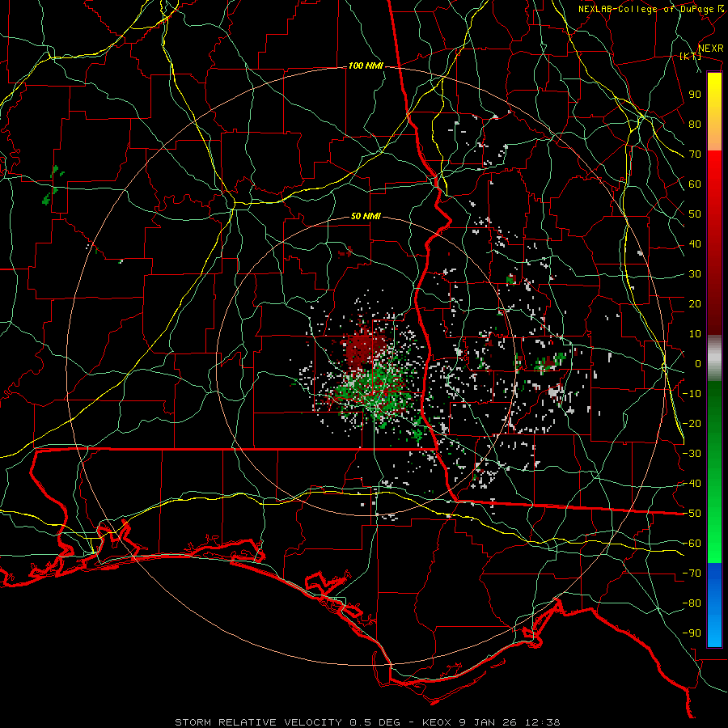Select the -50 value on the velocity scale
This screenshot has height=728, width=728.
point(692,514)
